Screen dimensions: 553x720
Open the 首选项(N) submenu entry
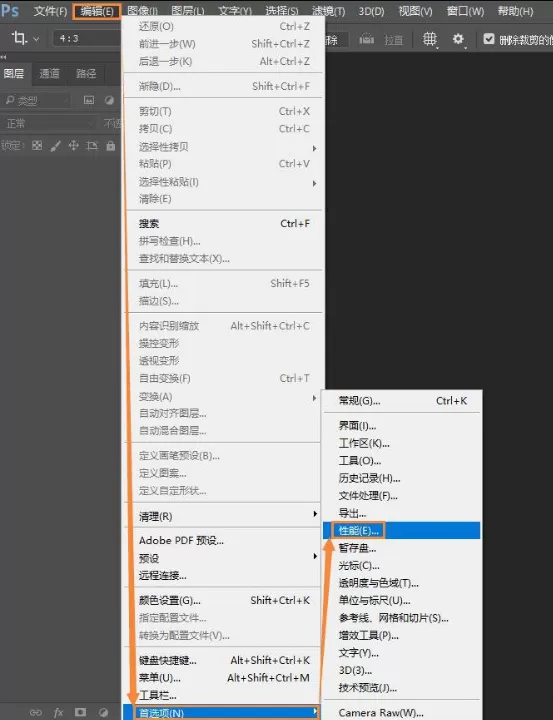(221, 713)
